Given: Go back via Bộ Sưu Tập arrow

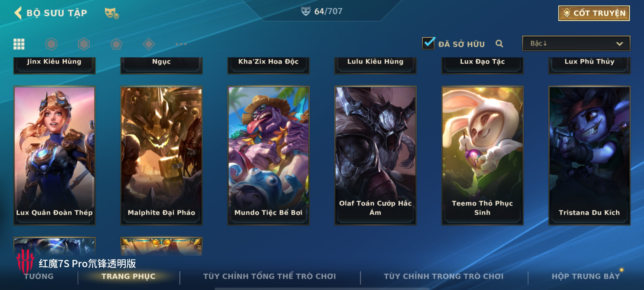Looking at the screenshot, I should pos(18,13).
